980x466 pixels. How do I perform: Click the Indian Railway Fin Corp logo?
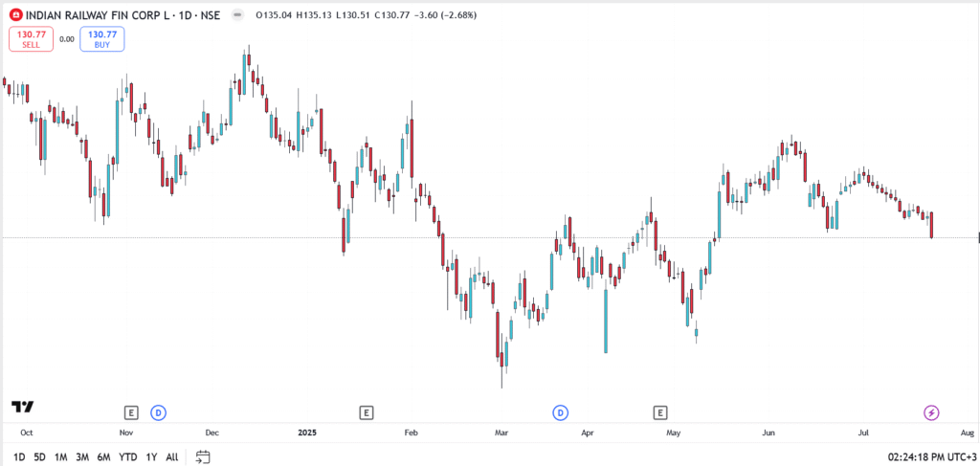15,15
